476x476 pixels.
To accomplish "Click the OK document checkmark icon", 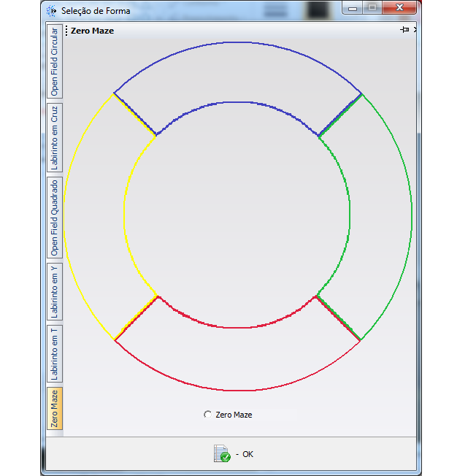I will point(222,453).
